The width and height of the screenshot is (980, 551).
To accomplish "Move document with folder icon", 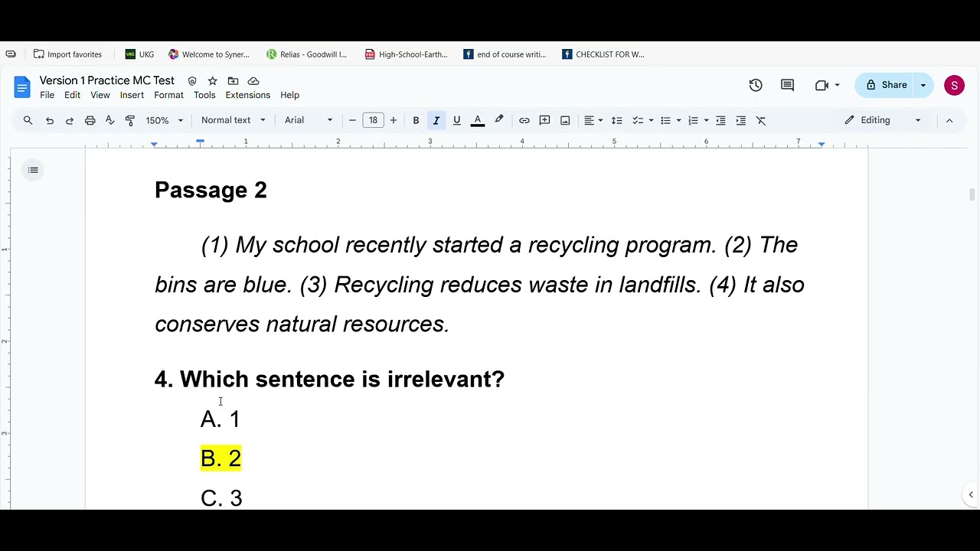I will (233, 80).
